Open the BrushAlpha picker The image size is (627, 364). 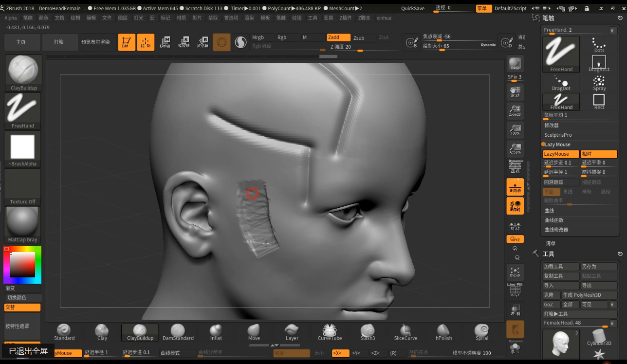click(x=23, y=149)
